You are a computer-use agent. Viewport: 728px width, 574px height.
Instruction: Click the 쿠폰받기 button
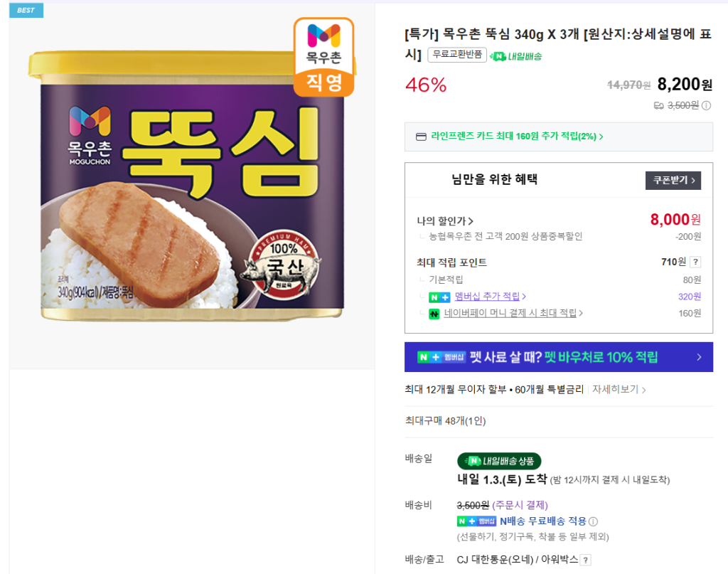673,180
